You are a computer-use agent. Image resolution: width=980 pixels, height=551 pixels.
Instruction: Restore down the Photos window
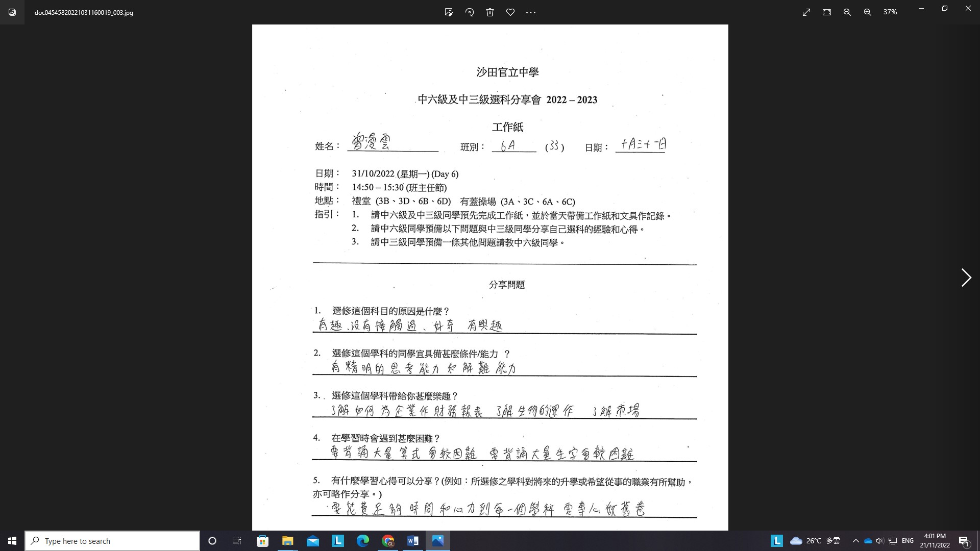pyautogui.click(x=945, y=9)
